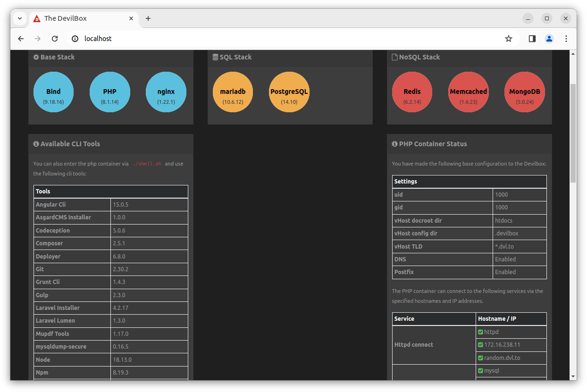
Task: Click the nginx service circle
Action: coord(166,92)
